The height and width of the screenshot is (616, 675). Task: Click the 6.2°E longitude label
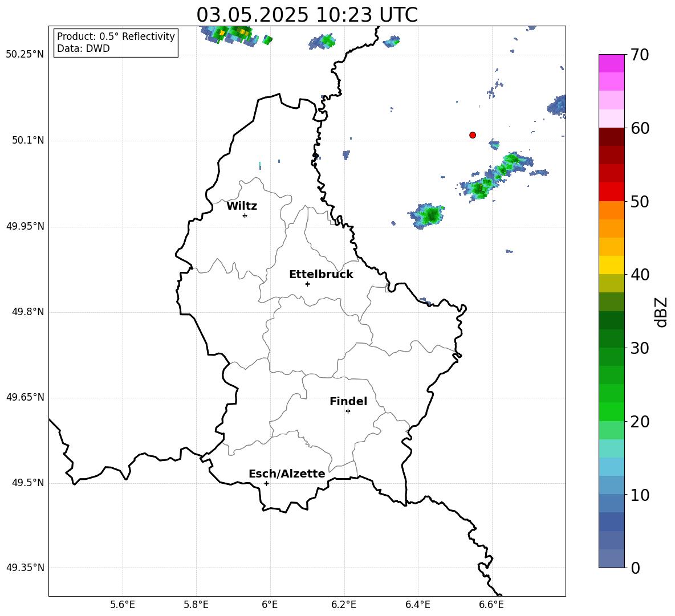[344, 605]
